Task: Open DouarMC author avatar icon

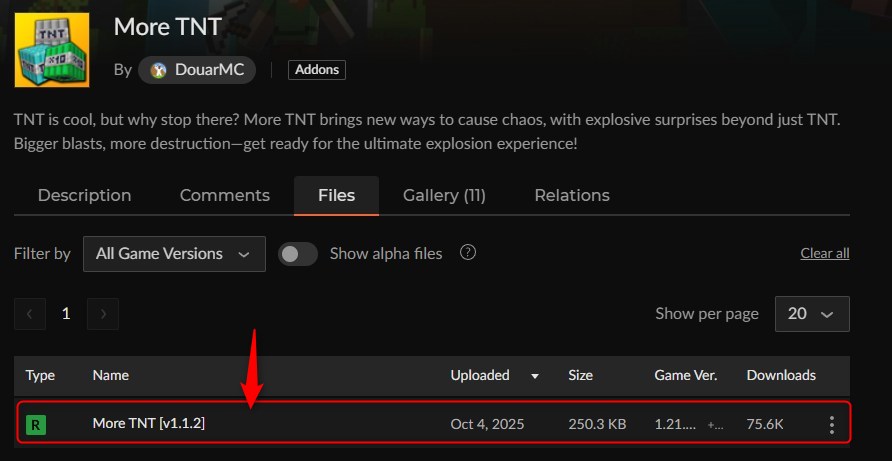Action: 158,70
